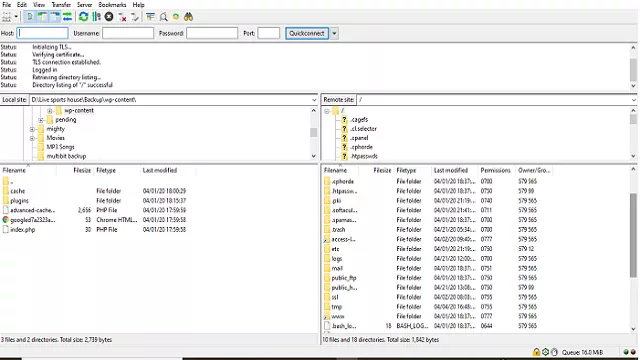
Task: Select the local cache folder
Action: click(18, 191)
